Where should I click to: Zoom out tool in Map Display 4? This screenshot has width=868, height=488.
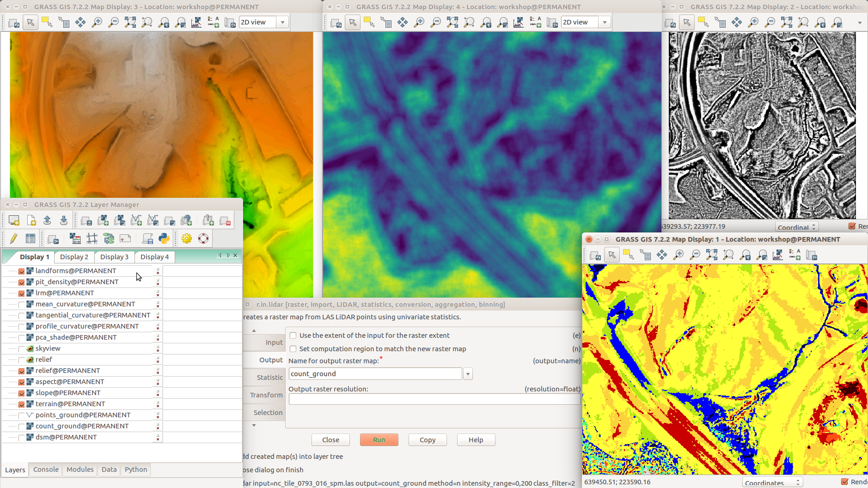436,22
